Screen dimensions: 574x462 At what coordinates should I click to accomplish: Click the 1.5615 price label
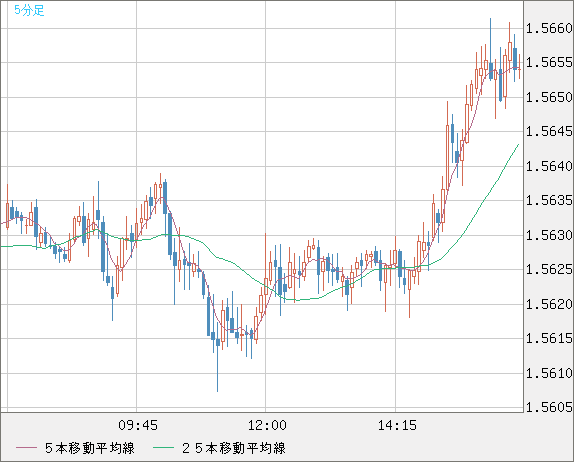tap(549, 338)
